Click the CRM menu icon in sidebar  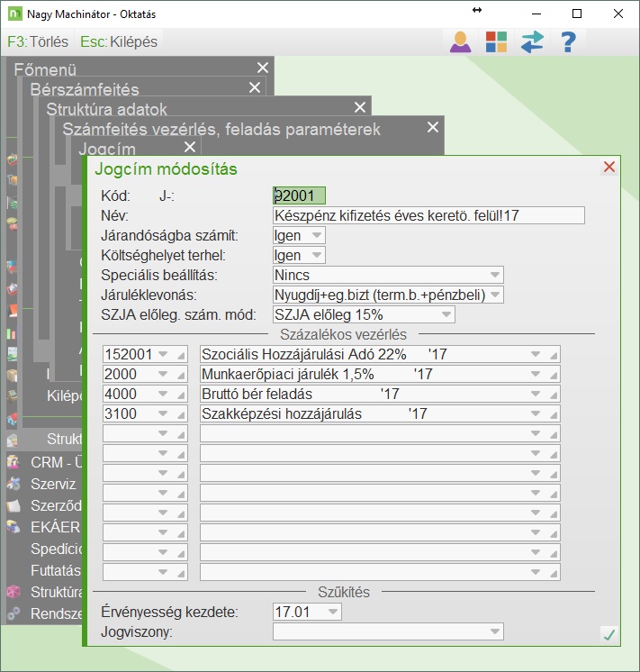pyautogui.click(x=13, y=462)
